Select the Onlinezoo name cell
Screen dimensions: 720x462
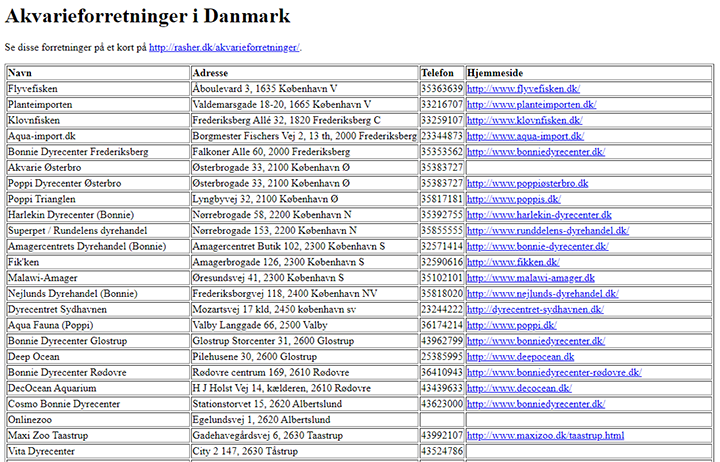pyautogui.click(x=98, y=420)
